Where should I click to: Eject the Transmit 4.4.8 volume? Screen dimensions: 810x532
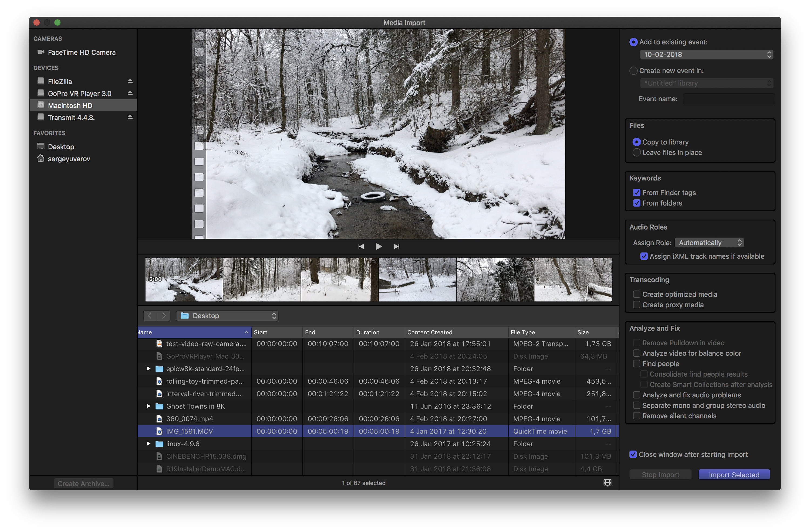130,117
